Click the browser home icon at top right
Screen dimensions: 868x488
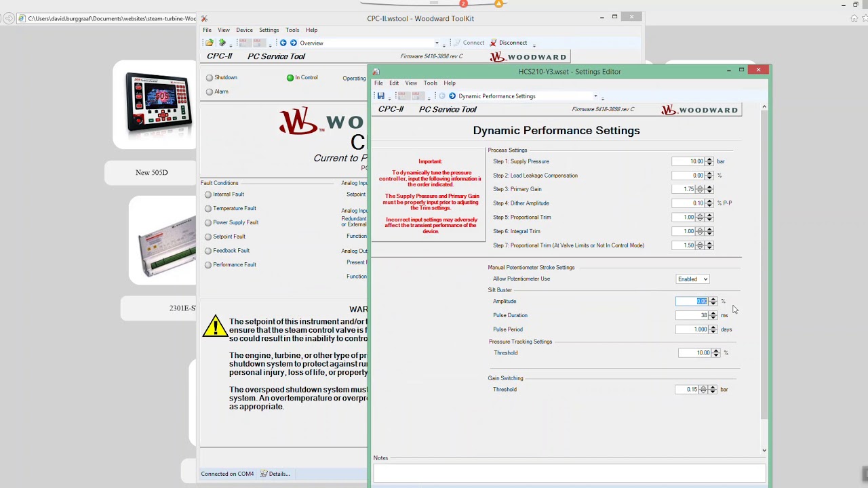[854, 18]
